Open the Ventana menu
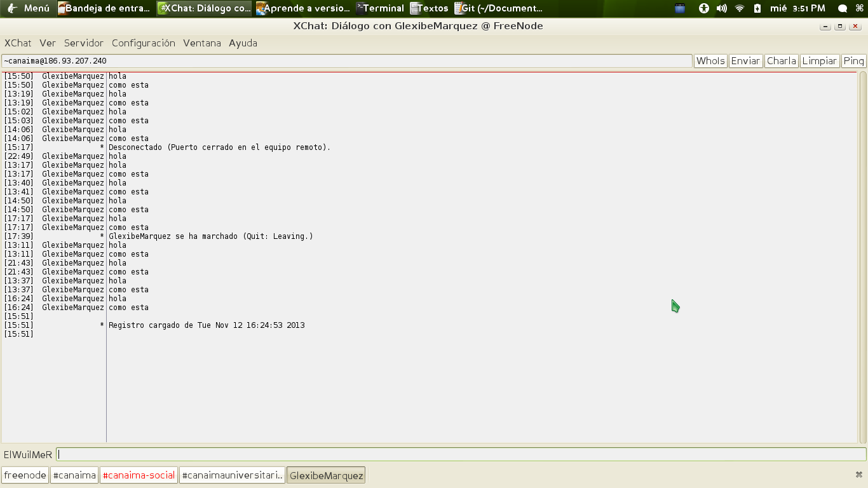Screen dimensions: 868x488 click(202, 43)
